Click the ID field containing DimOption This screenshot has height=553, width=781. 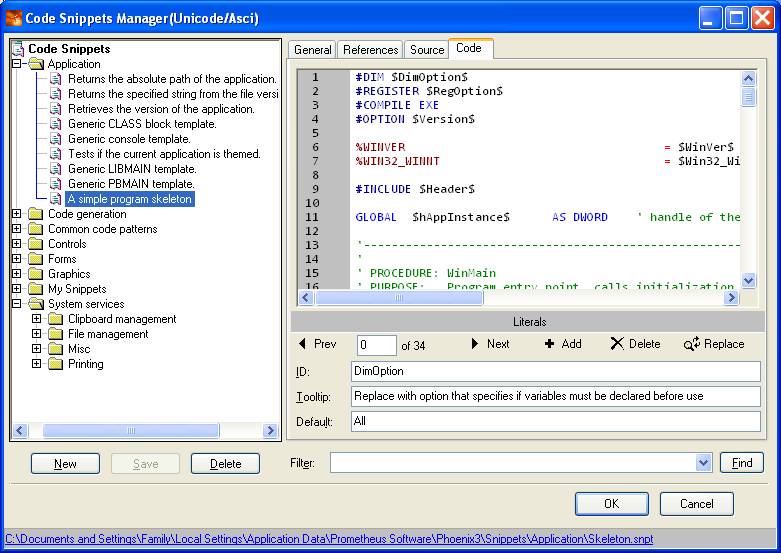pos(556,371)
